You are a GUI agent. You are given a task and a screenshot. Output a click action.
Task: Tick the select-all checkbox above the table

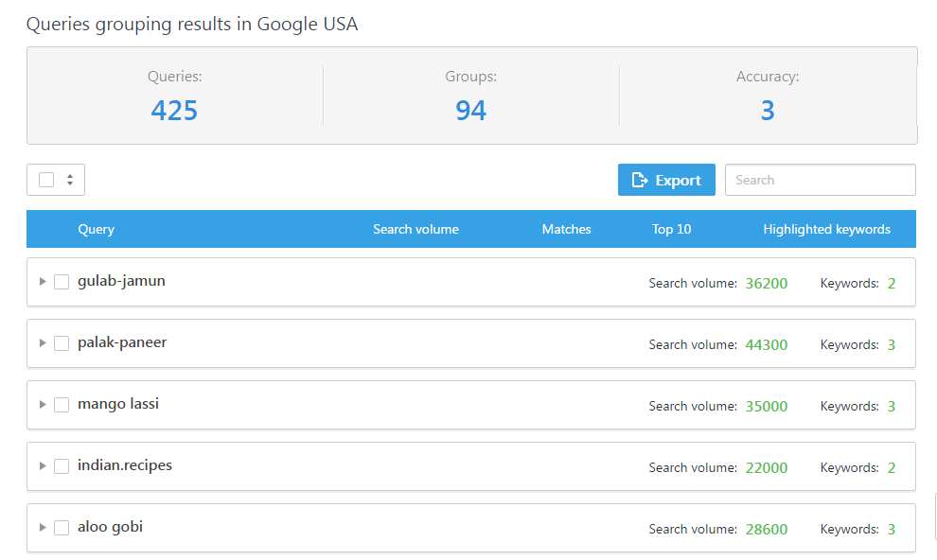tap(46, 180)
